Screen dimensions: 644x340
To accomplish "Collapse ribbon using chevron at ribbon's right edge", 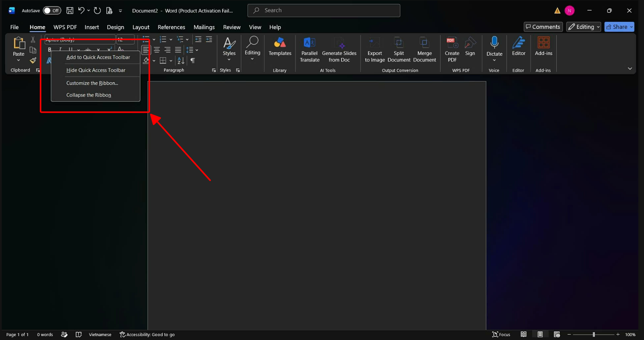I will pyautogui.click(x=630, y=69).
